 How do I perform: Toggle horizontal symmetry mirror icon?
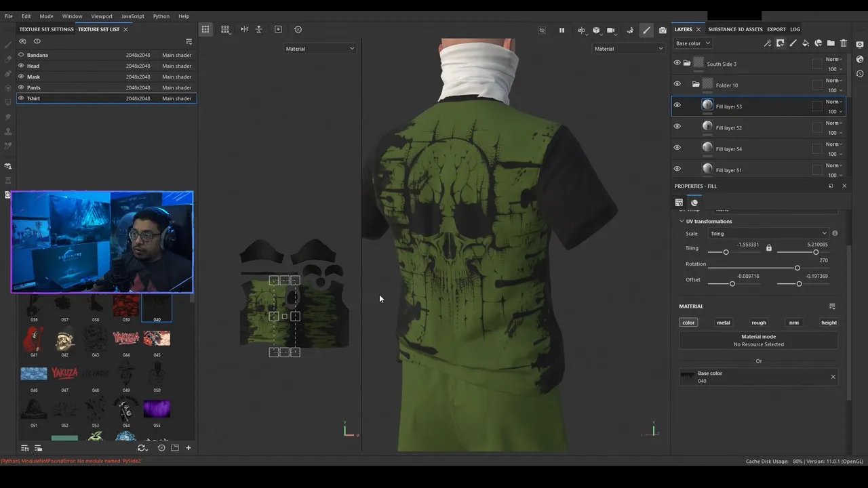(244, 29)
